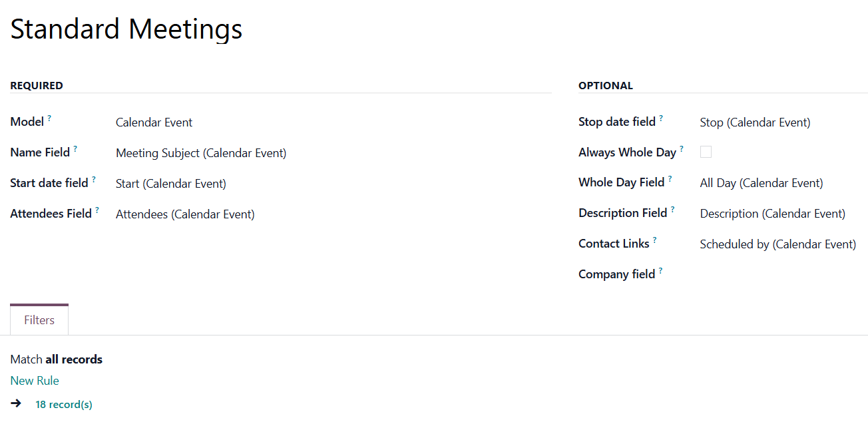Click the help icon beside Attendees Field
This screenshot has height=448, width=868.
[97, 210]
